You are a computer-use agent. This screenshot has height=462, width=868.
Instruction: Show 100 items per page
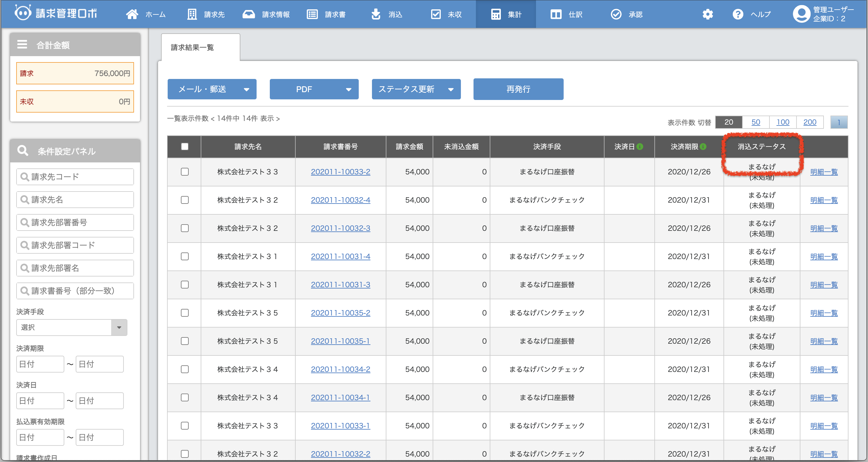tap(783, 122)
